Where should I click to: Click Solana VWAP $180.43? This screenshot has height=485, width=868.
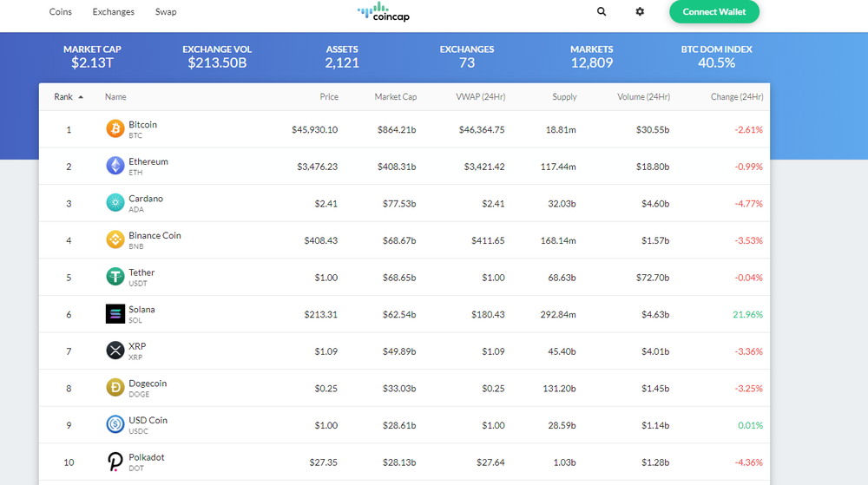pos(488,314)
